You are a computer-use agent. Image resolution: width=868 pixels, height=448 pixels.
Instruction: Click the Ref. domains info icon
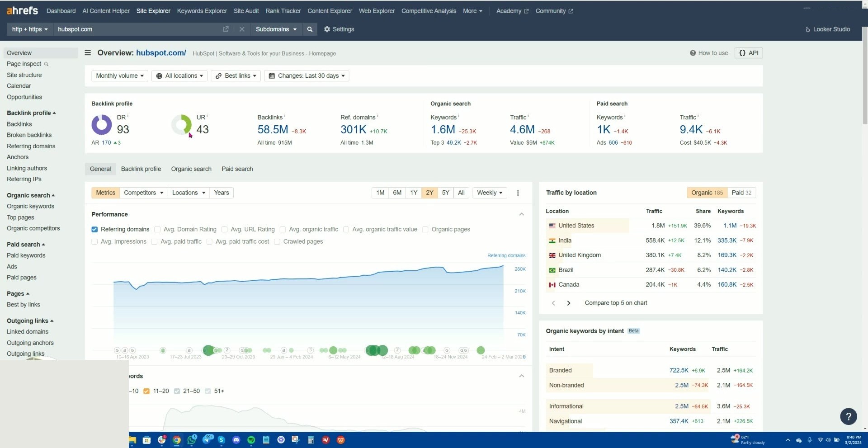(377, 116)
